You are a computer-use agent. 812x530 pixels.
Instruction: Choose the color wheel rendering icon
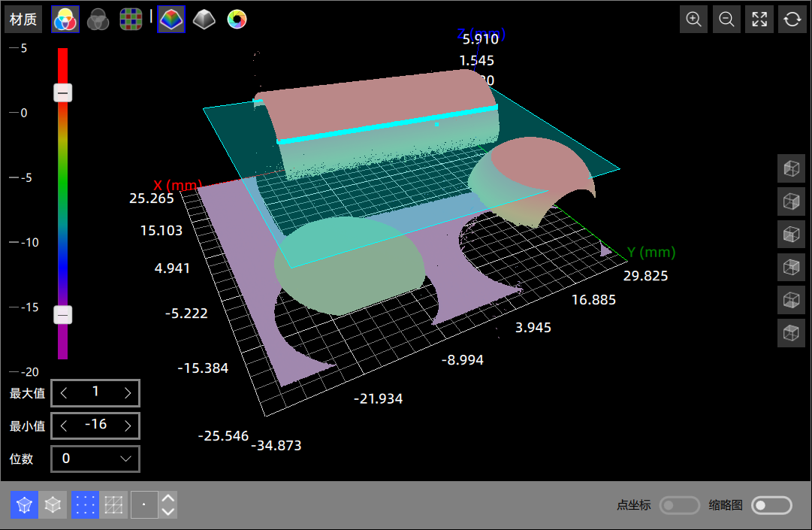[237, 20]
